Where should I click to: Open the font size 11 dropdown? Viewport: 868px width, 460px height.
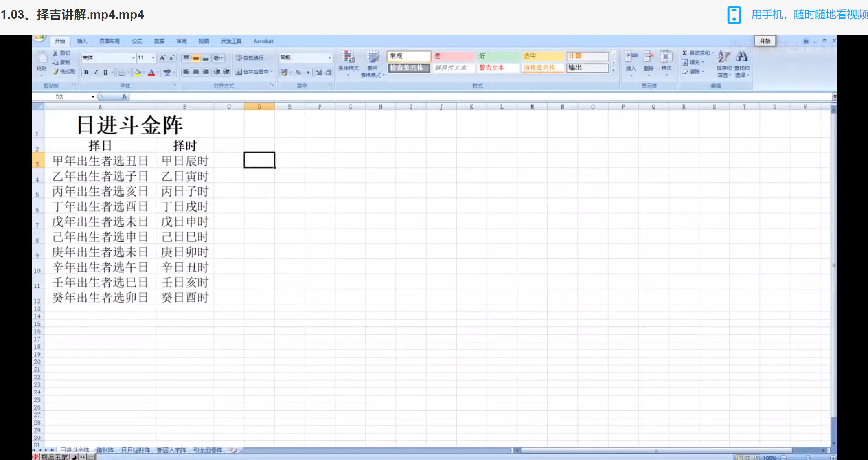point(153,58)
